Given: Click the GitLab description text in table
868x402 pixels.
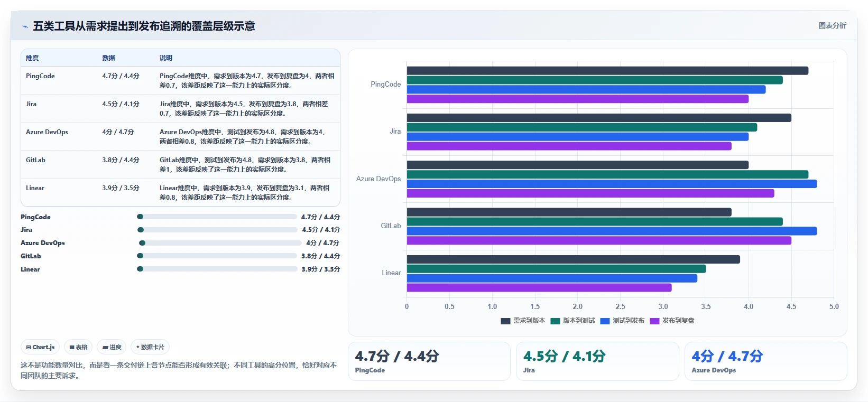Looking at the screenshot, I should [245, 165].
